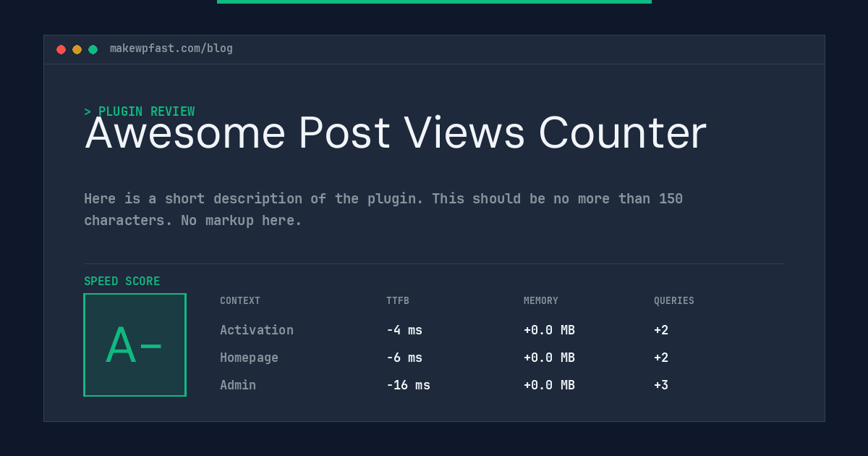Click Admin memory value +0.0 MB

[x=549, y=385]
